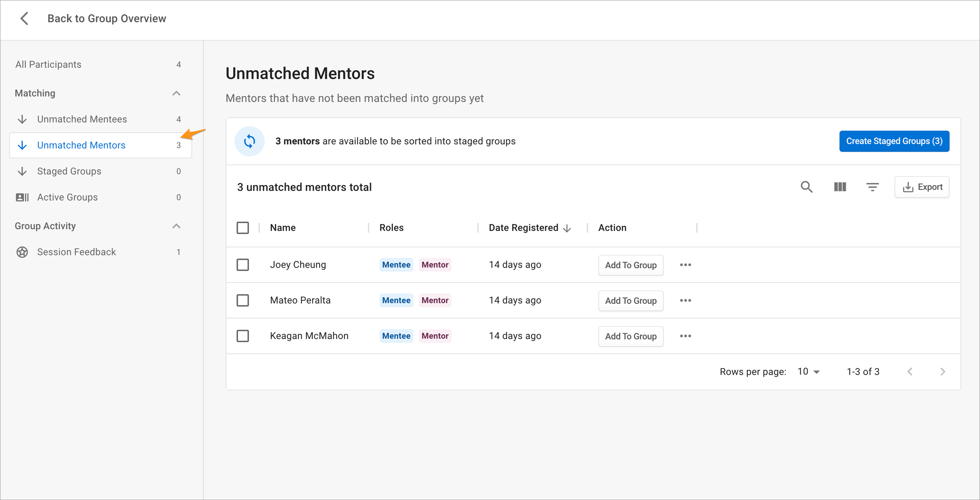This screenshot has height=500, width=980.
Task: Click the Unmatched Mentors page heading
Action: point(300,74)
